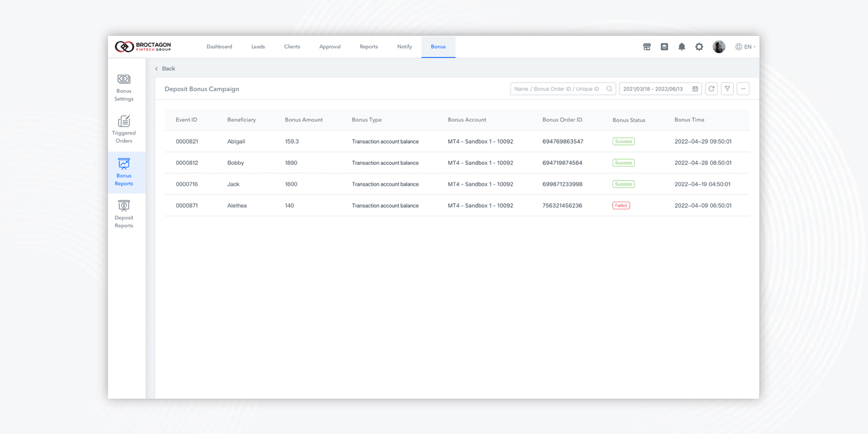Click the Deposit Bonus Campaign title
868x434 pixels.
202,89
